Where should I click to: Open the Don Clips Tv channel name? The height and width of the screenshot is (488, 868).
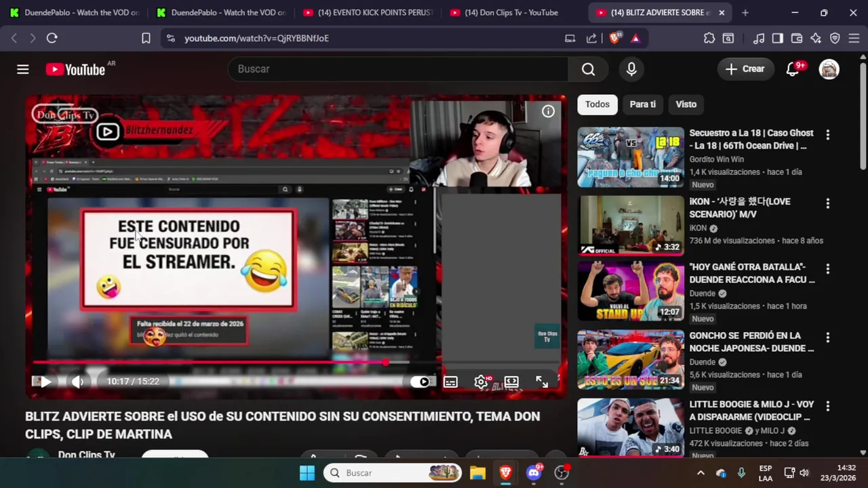pos(86,454)
